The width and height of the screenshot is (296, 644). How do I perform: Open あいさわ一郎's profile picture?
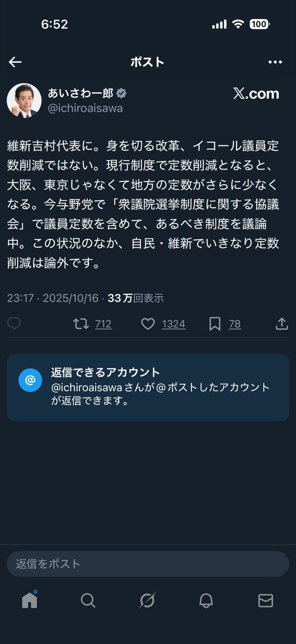[x=24, y=100]
